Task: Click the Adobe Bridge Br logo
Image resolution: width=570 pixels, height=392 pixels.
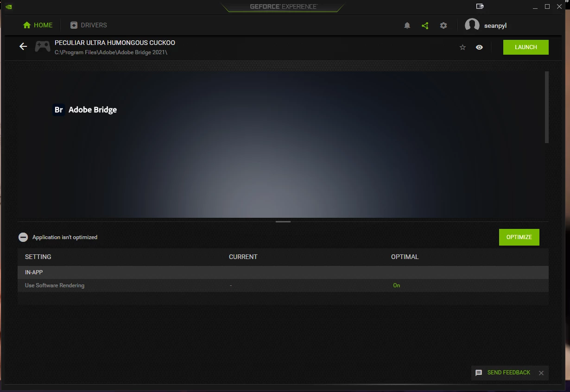Action: 59,110
